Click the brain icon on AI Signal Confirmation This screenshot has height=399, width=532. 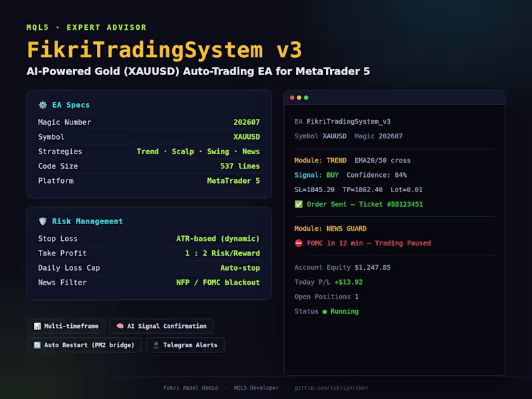120,326
